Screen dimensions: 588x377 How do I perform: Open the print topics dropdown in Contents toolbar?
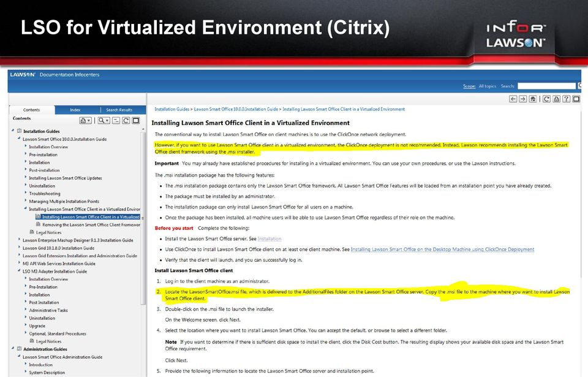tap(85, 121)
